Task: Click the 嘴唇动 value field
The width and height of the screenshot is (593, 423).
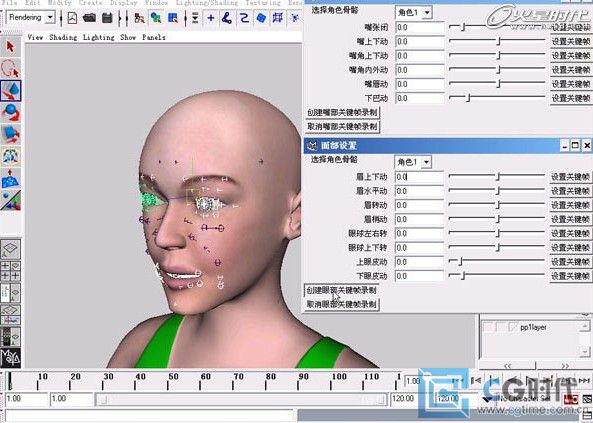Action: 420,84
